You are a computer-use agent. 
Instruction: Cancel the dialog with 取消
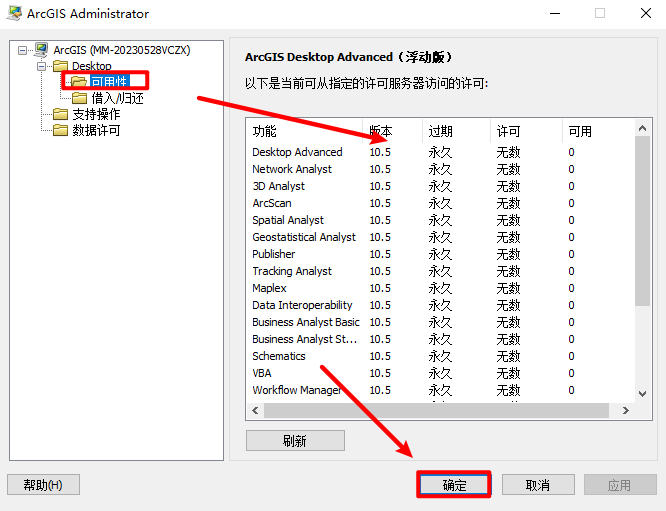(537, 485)
